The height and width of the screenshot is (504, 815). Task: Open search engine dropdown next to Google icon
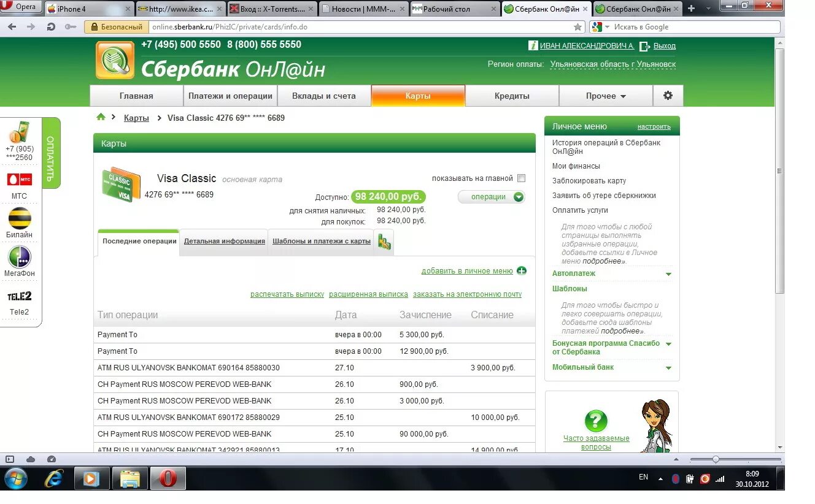(x=608, y=27)
